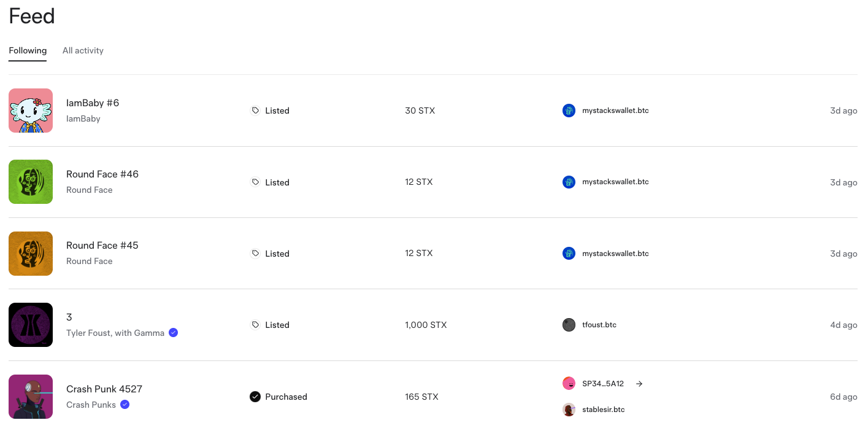Click stablesir.btc avatar icon

[x=569, y=410]
